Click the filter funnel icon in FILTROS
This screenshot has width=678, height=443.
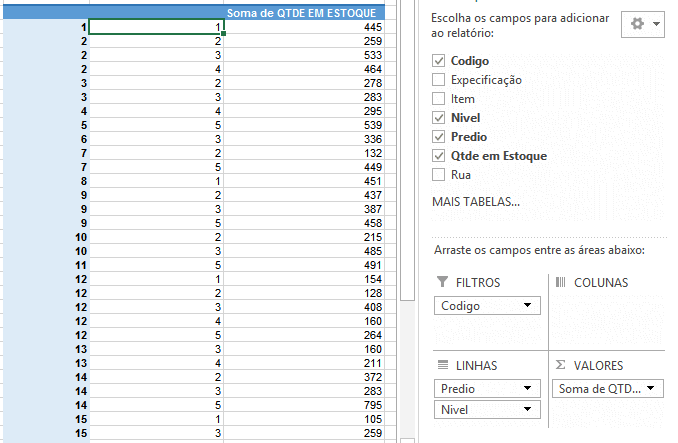[x=442, y=283]
